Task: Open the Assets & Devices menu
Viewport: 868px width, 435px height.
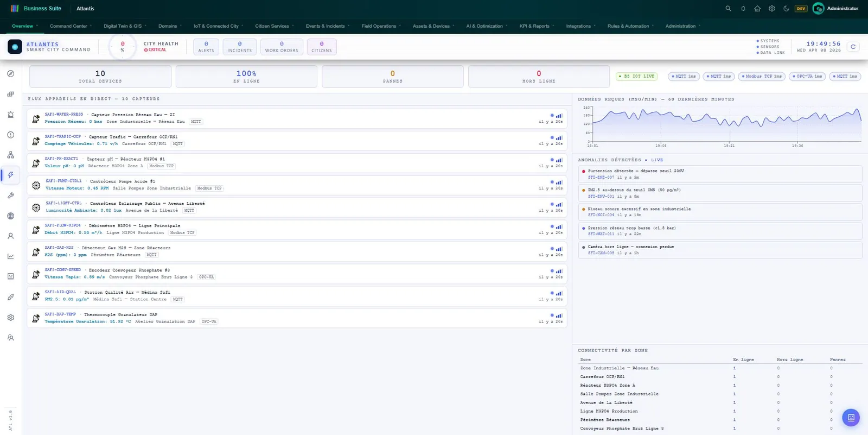Action: [433, 26]
